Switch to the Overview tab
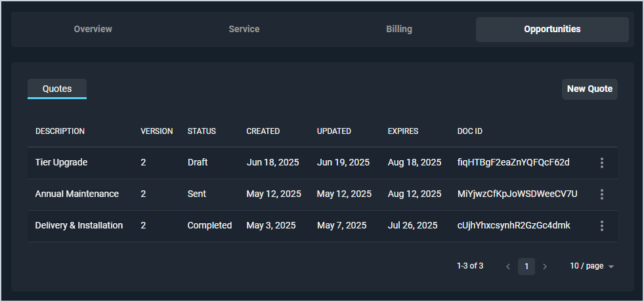 pos(93,30)
